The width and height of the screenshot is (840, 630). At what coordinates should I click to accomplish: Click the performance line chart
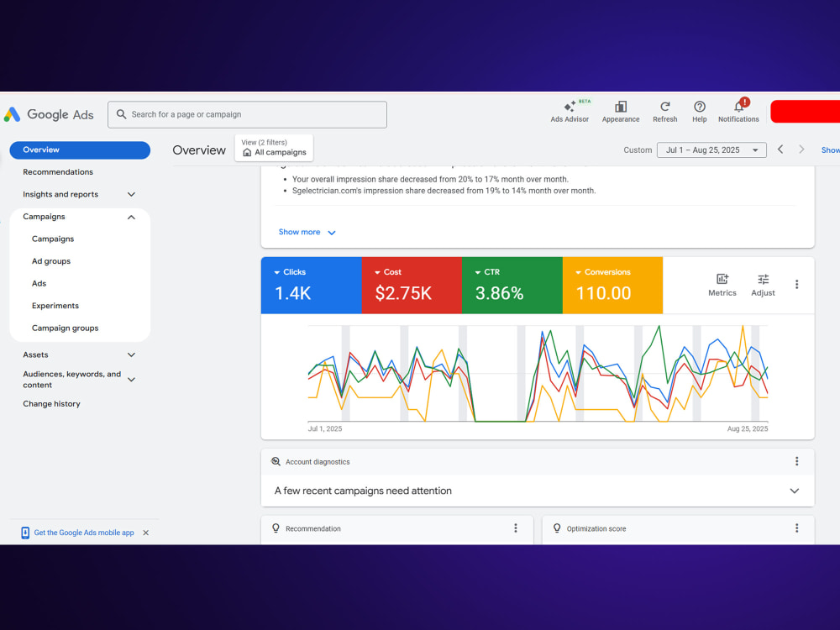tap(538, 374)
